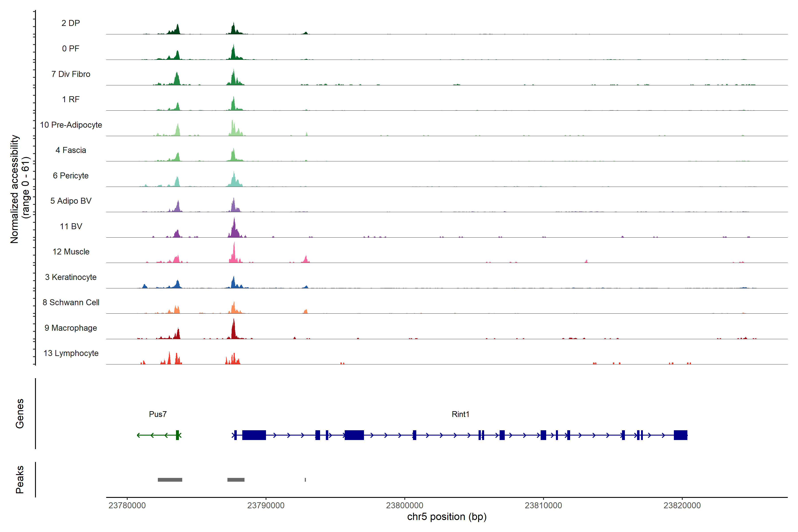Click the largest Rint1 exon near 23790000
Image resolution: width=798 pixels, height=532 pixels.
tap(254, 435)
